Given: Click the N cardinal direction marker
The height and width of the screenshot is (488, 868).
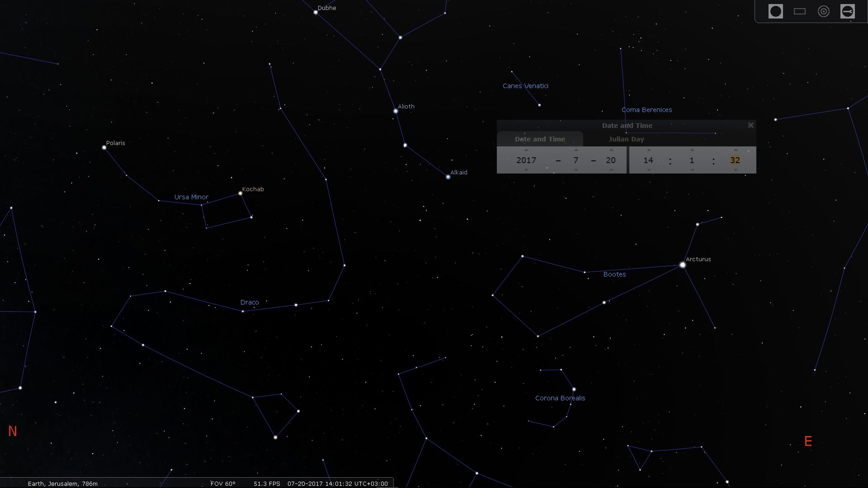Looking at the screenshot, I should coord(13,432).
